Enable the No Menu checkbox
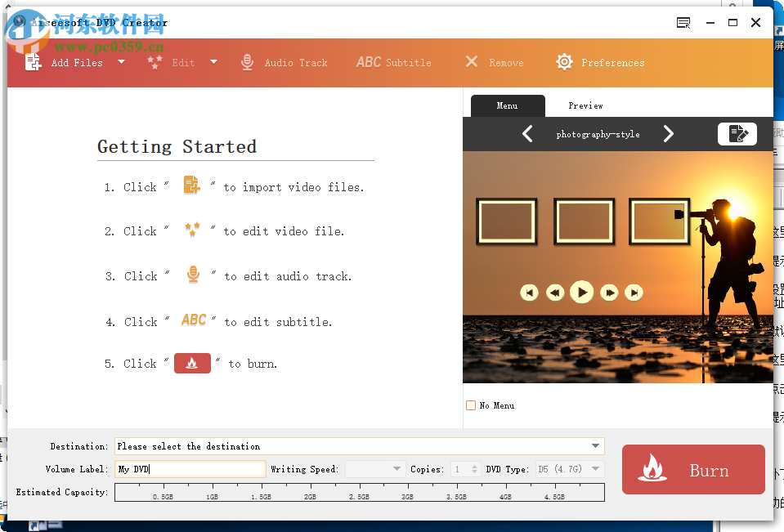Screen dimensions: 784x532 pyautogui.click(x=471, y=405)
